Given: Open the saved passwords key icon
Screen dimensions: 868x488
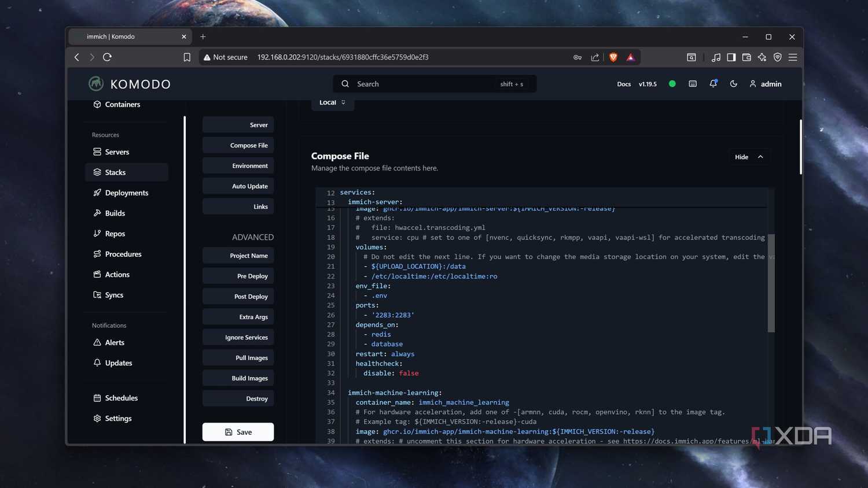Looking at the screenshot, I should pos(578,57).
